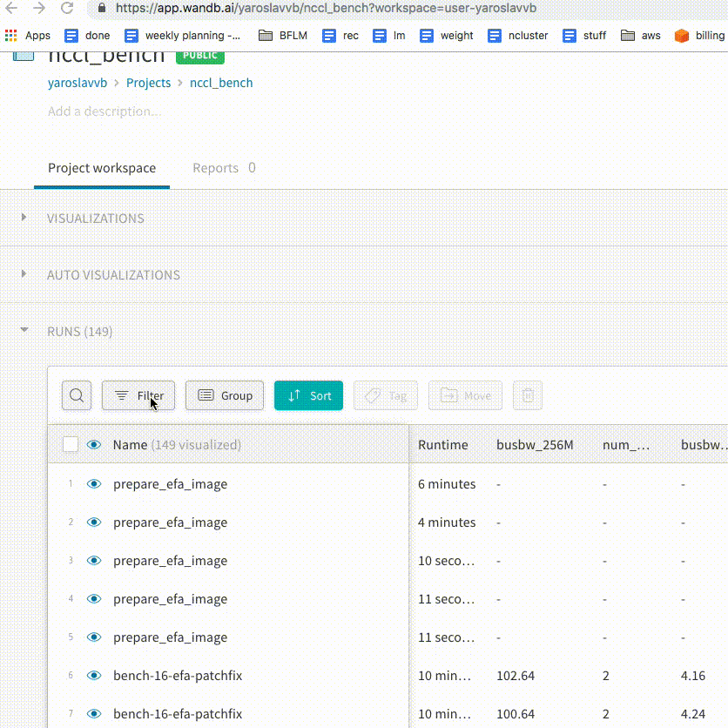Toggle eye for run row 7
This screenshot has height=728, width=728.
94,713
